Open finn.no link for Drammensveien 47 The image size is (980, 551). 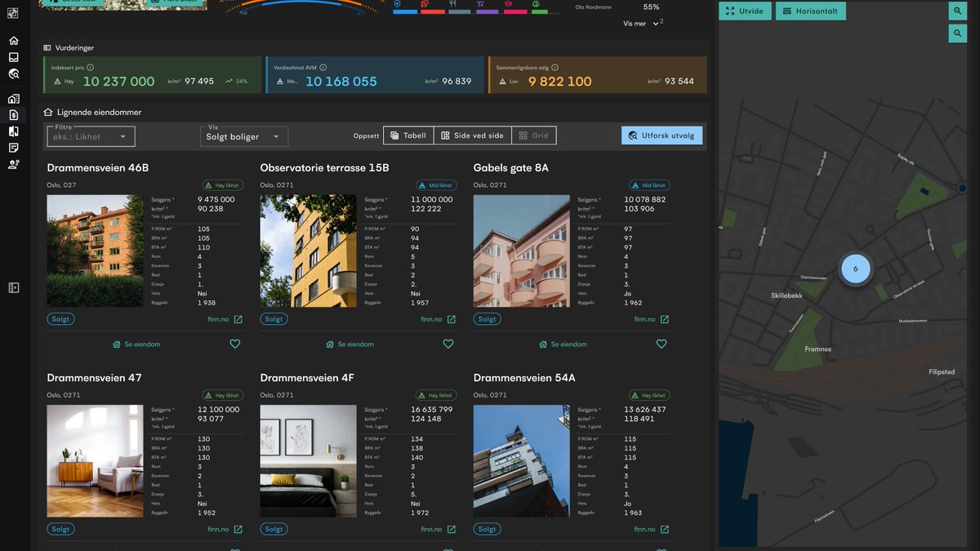(225, 529)
